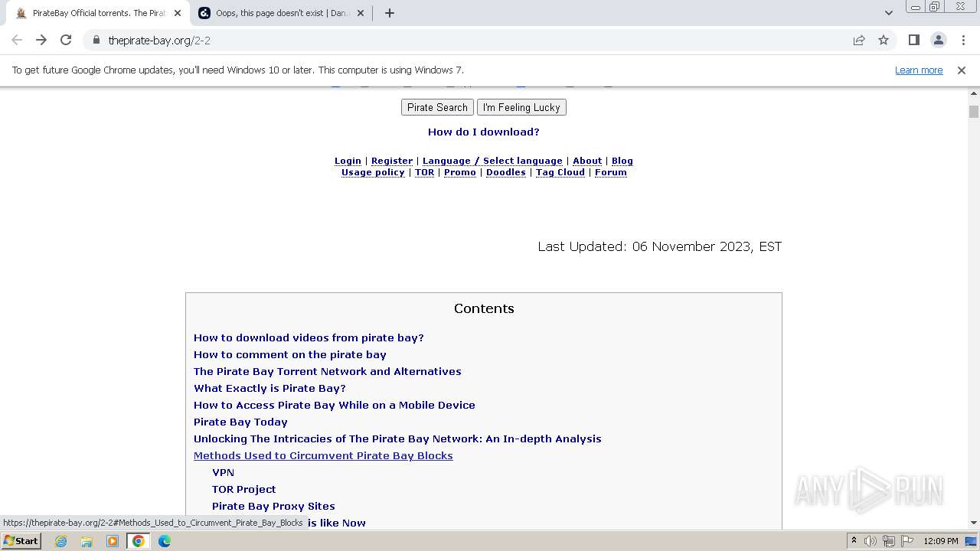The width and height of the screenshot is (980, 551).
Task: Select the Chrome taskbar icon
Action: pyautogui.click(x=139, y=541)
